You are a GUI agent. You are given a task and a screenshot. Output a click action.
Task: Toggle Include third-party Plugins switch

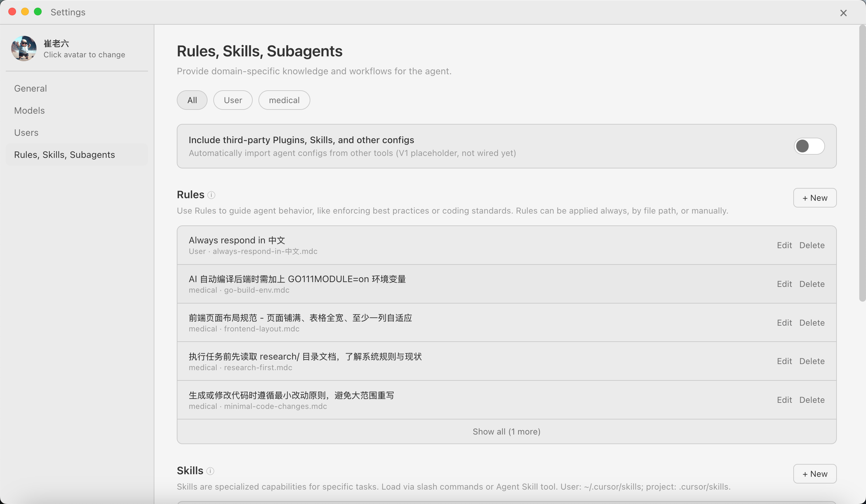809,146
